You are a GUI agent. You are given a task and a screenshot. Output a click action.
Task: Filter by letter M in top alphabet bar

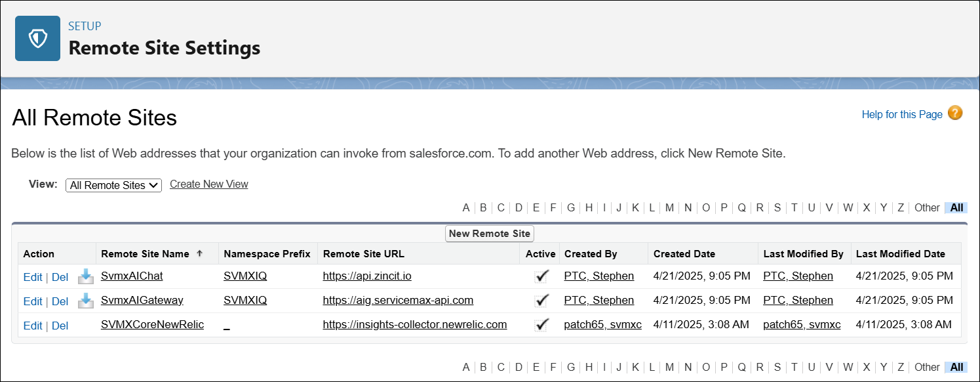pyautogui.click(x=669, y=207)
